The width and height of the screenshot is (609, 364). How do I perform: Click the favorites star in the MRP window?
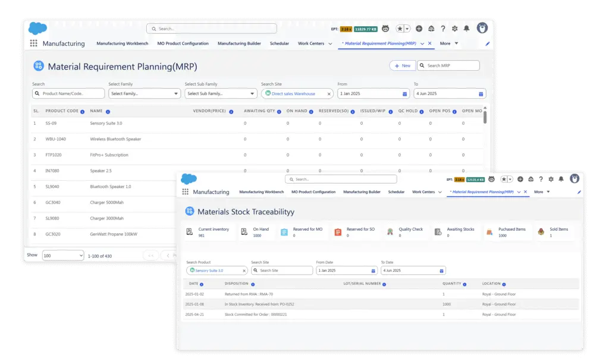(400, 29)
